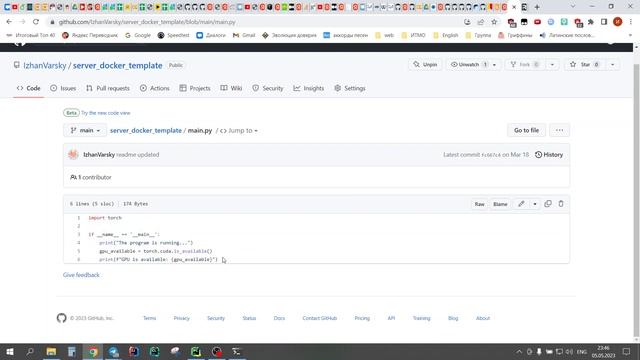The image size is (640, 360).
Task: Open the English bookmarks folder
Action: 445,36
